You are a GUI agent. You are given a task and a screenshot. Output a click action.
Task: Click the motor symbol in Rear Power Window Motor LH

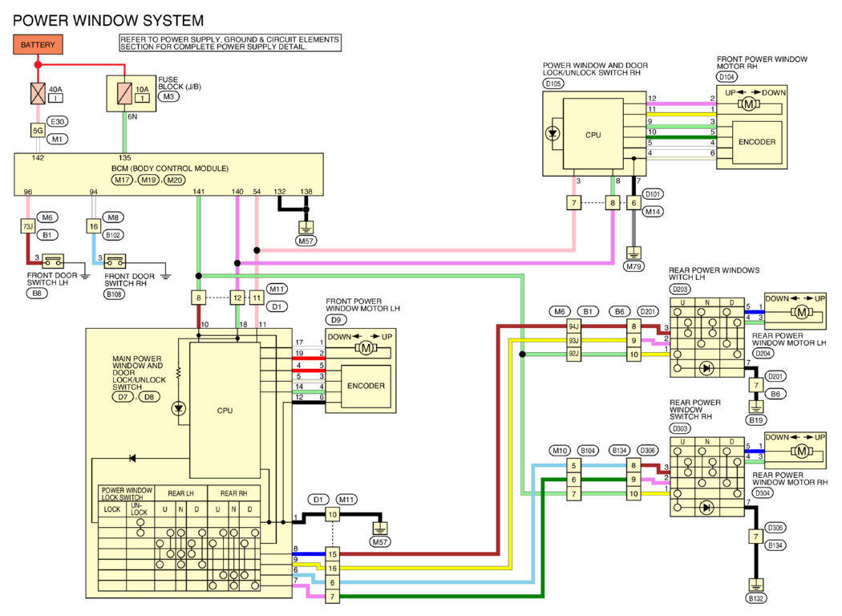coord(802,311)
